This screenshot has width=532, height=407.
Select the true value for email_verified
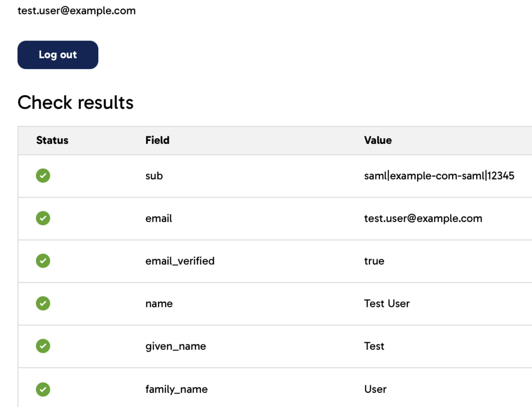tap(374, 261)
